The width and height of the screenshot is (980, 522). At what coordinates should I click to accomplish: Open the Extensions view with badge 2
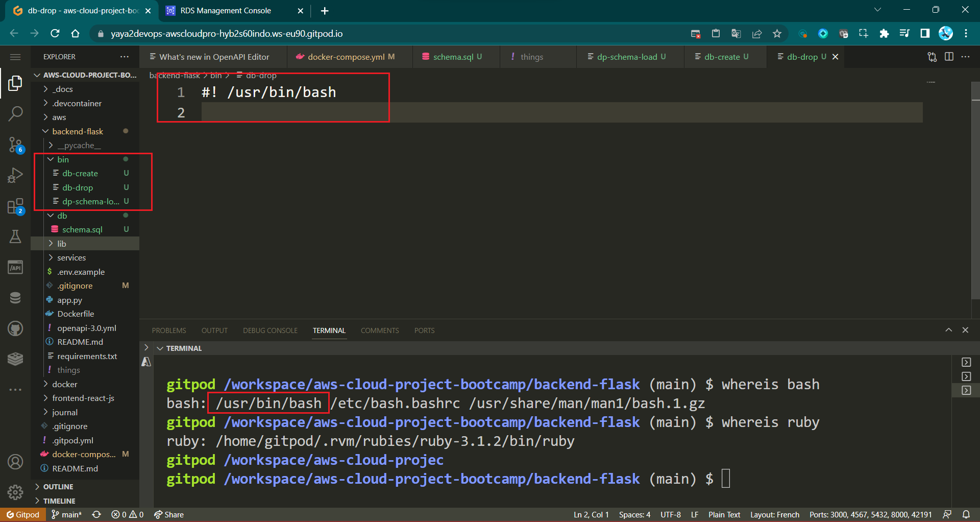15,206
